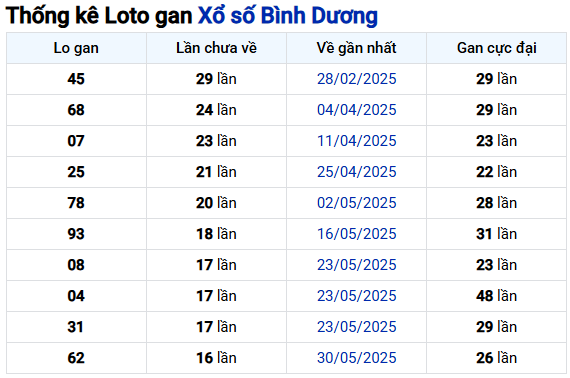This screenshot has width=570, height=378.
Task: Open the date link 11/04/2025
Action: click(x=356, y=141)
